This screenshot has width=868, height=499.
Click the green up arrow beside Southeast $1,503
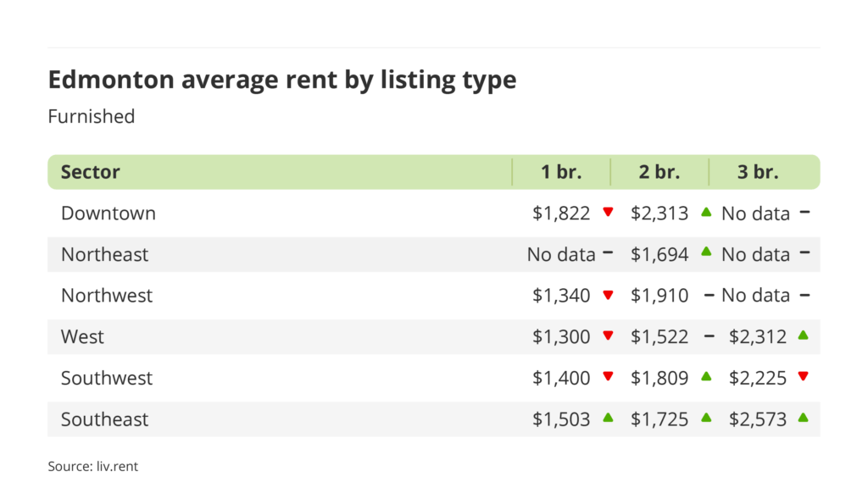(x=608, y=418)
